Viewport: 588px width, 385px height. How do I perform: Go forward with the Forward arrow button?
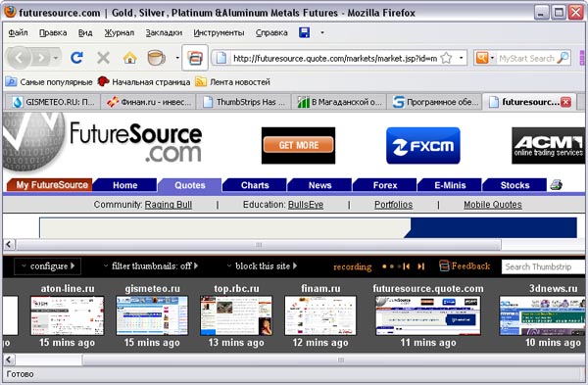(41, 58)
